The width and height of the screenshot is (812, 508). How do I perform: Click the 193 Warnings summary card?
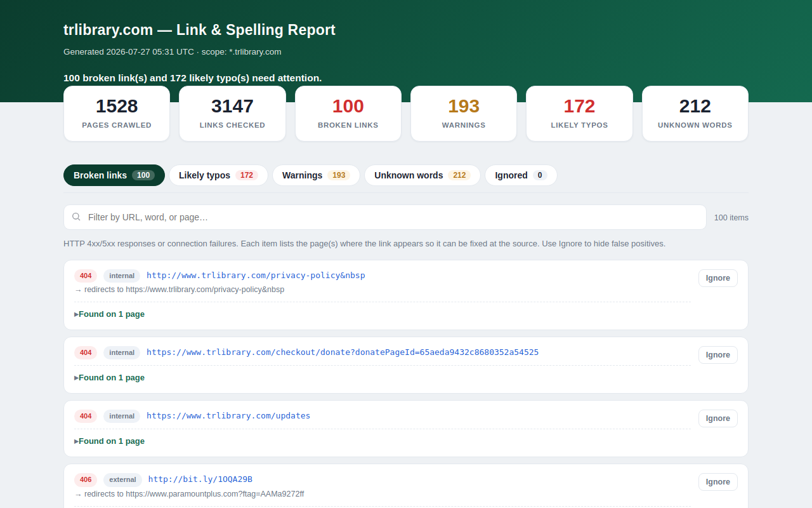[x=464, y=114]
